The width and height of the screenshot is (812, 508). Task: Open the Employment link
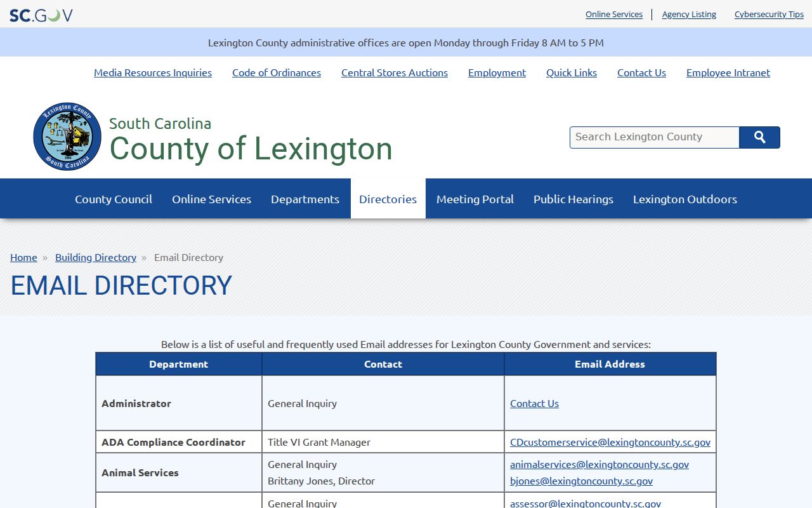click(x=497, y=72)
